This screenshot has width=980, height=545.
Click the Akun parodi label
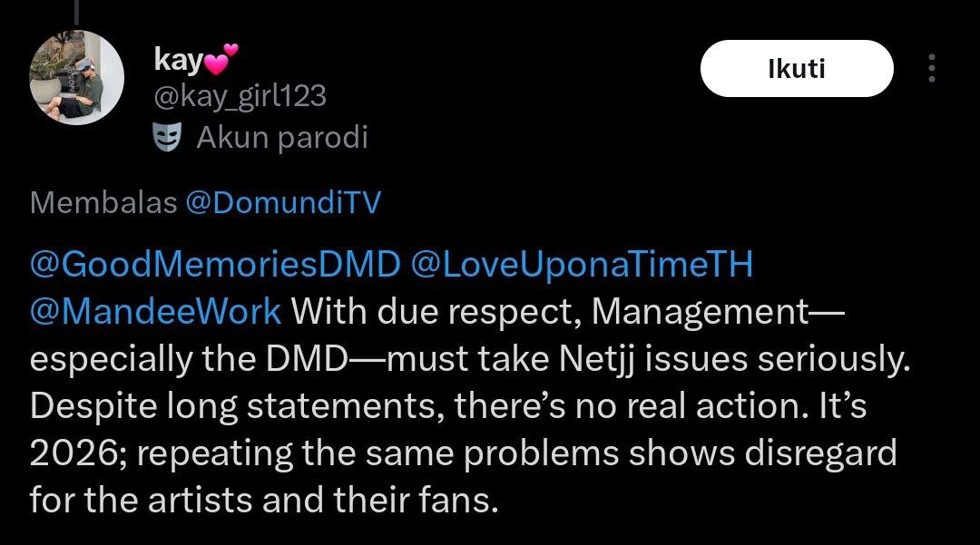coord(282,139)
